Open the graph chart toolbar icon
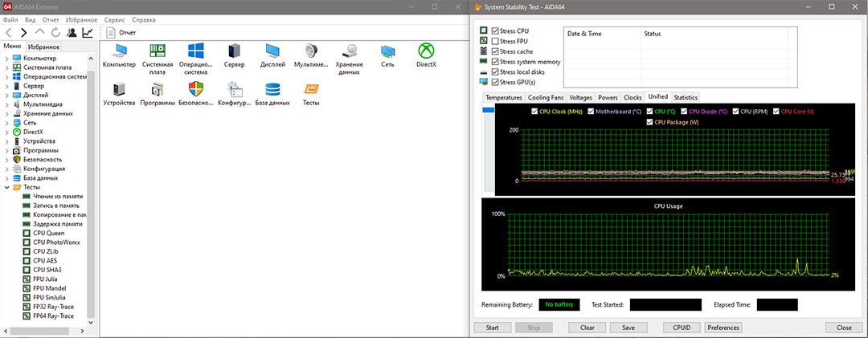This screenshot has height=338, width=868. (88, 33)
